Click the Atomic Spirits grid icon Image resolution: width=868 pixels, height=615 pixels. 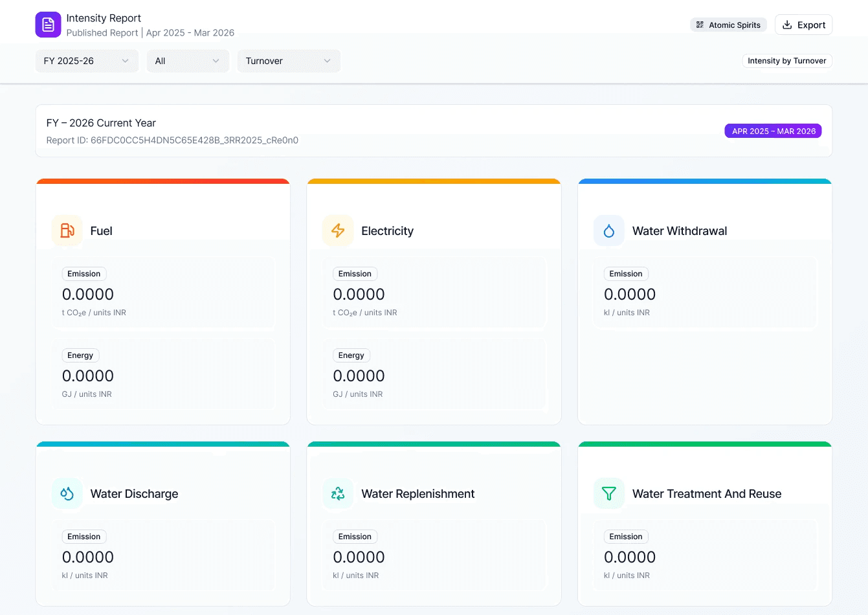coord(700,25)
